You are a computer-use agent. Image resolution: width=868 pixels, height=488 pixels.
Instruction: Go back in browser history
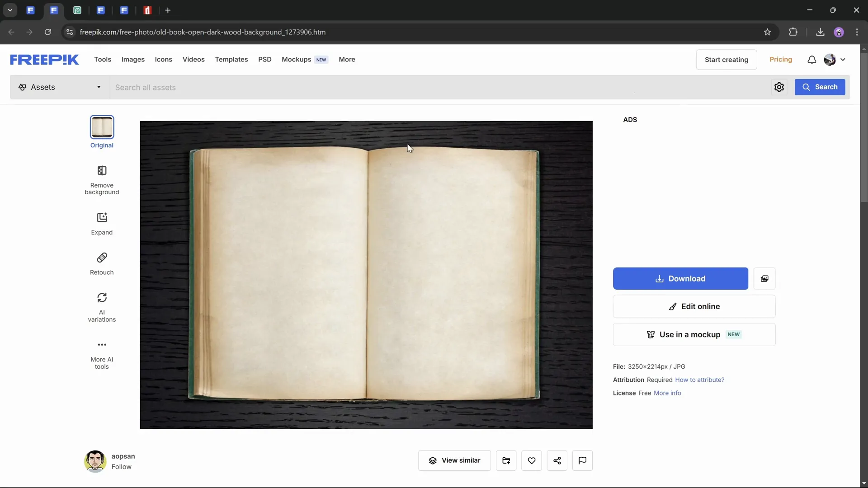11,32
